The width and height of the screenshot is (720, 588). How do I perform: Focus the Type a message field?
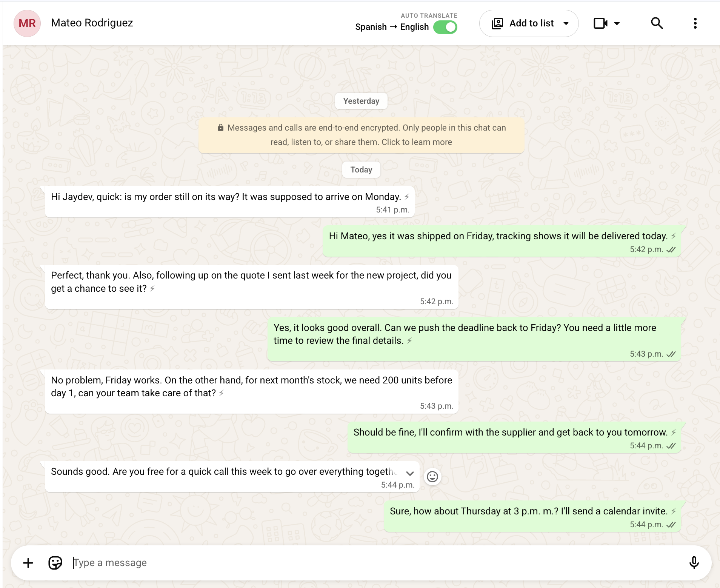[377, 563]
